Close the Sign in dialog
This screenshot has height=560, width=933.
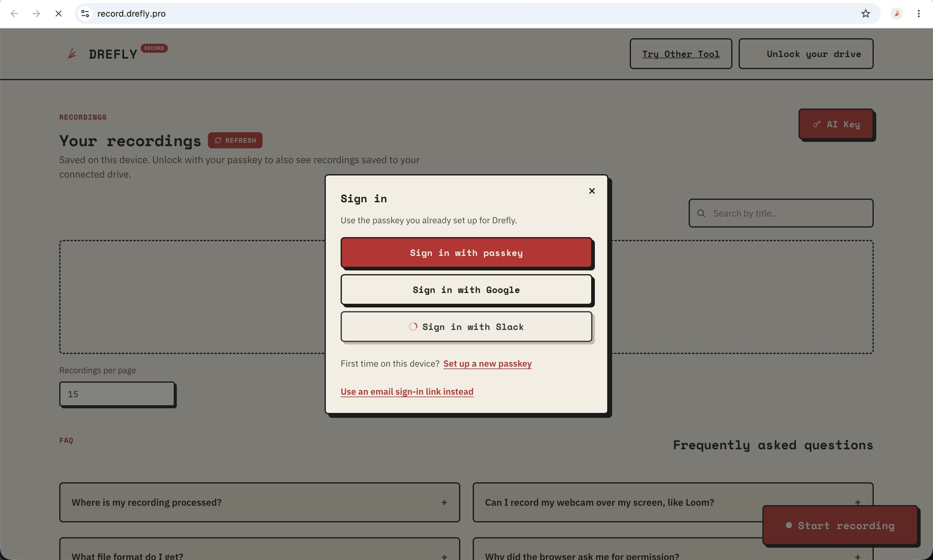[x=592, y=191]
